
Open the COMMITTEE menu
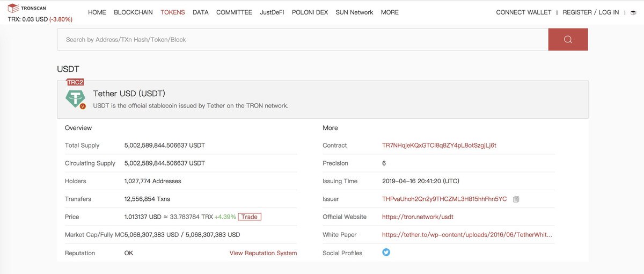(x=234, y=12)
